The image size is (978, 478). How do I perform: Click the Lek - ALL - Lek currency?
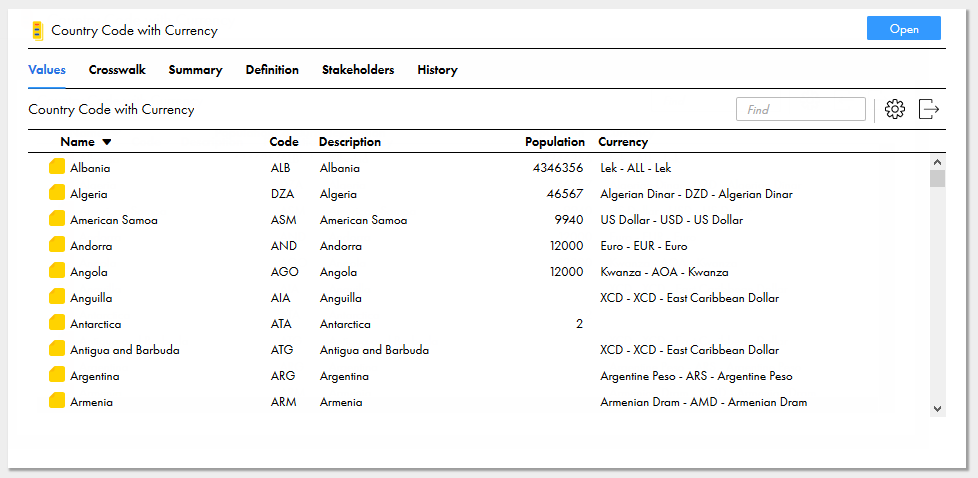click(x=636, y=168)
